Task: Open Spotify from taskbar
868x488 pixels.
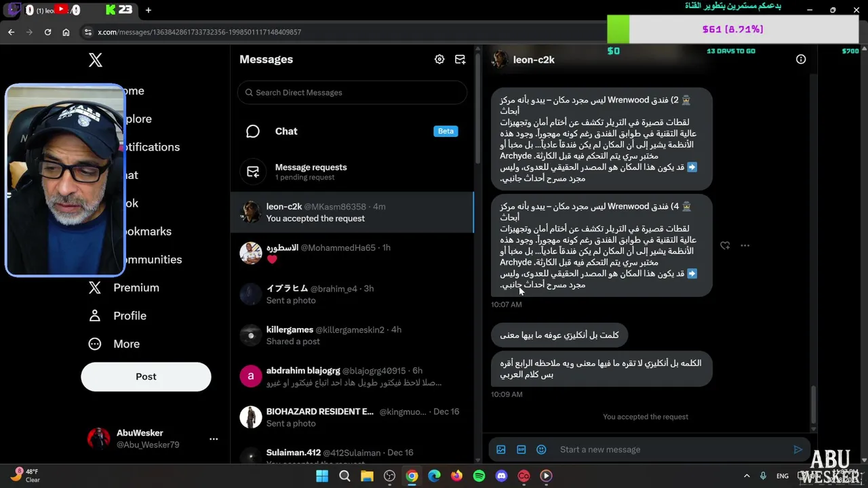Action: [x=479, y=476]
